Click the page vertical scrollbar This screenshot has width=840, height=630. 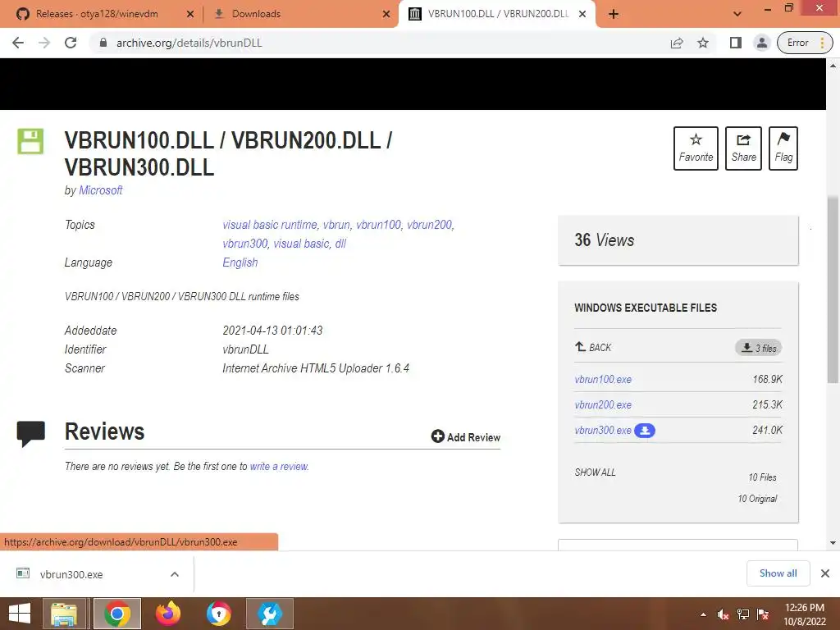833,290
